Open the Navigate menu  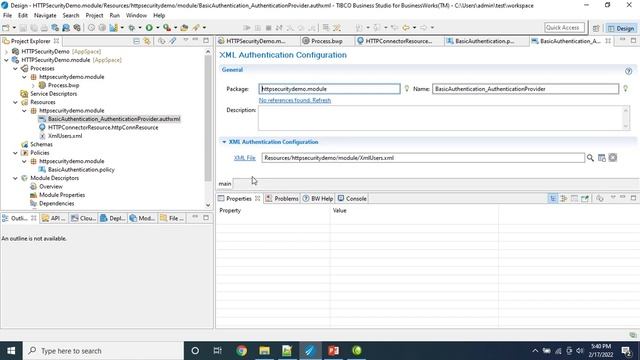(x=45, y=16)
